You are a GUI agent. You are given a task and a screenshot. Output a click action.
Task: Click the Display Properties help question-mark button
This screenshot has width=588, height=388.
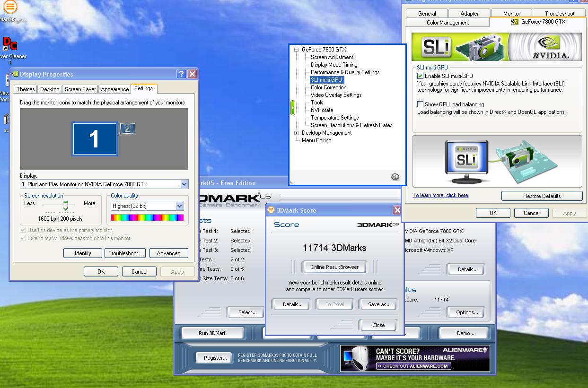(181, 74)
